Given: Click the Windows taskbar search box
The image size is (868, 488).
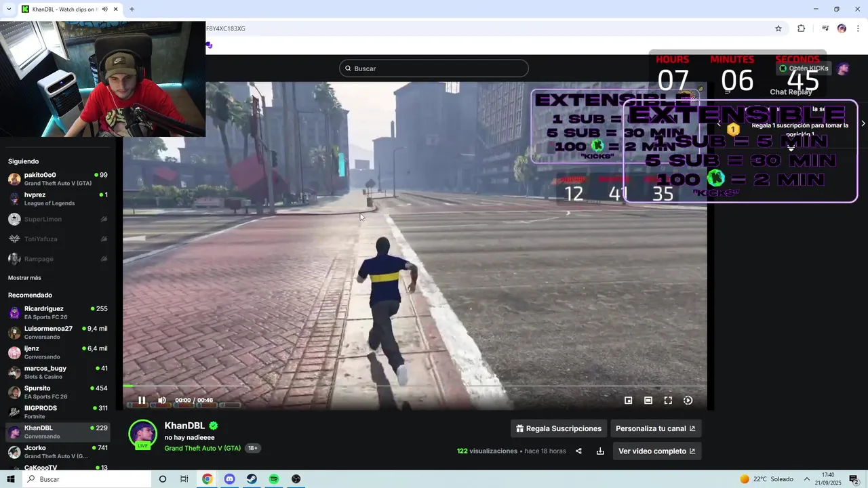Looking at the screenshot, I should point(86,479).
